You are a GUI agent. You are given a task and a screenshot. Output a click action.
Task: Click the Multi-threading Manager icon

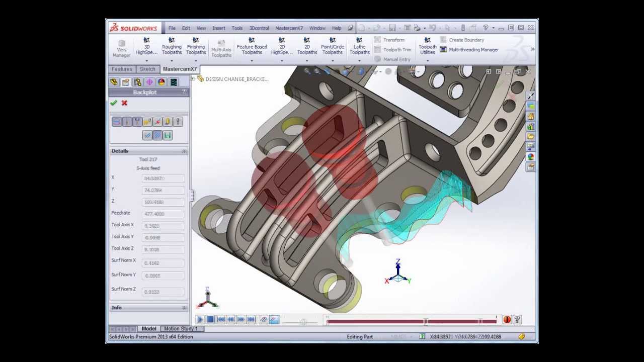point(443,50)
